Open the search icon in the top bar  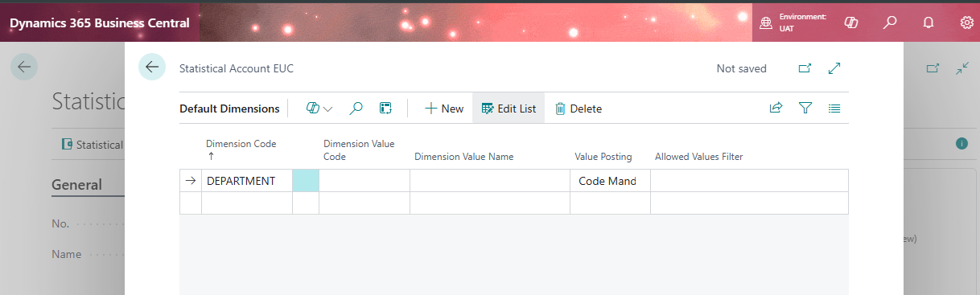(x=889, y=23)
